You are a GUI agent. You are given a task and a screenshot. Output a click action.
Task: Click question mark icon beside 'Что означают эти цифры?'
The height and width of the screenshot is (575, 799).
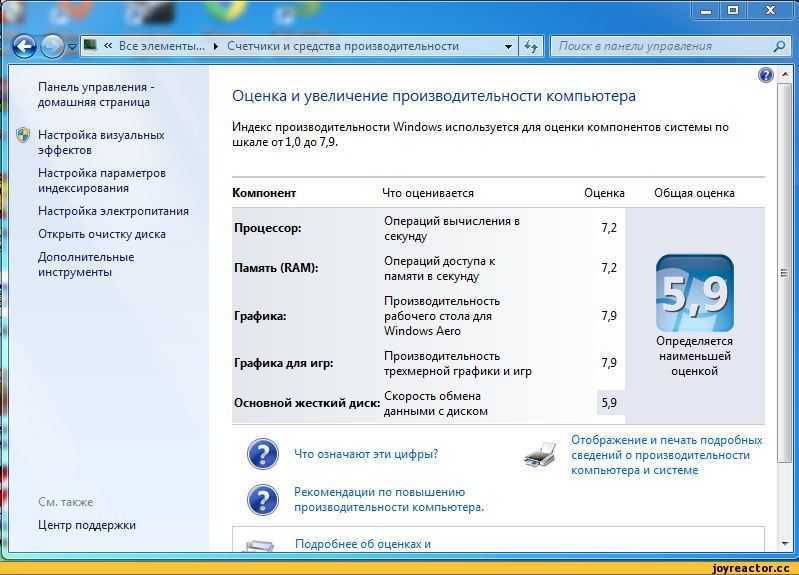262,454
